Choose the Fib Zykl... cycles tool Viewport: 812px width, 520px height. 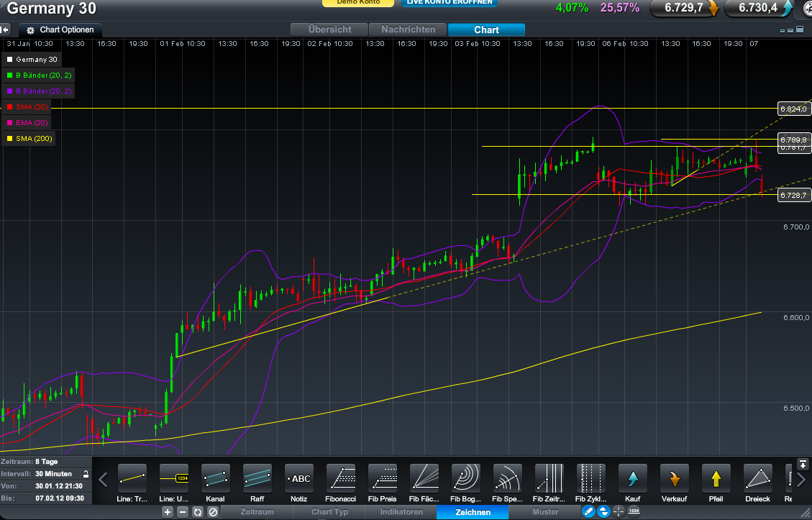[x=591, y=478]
